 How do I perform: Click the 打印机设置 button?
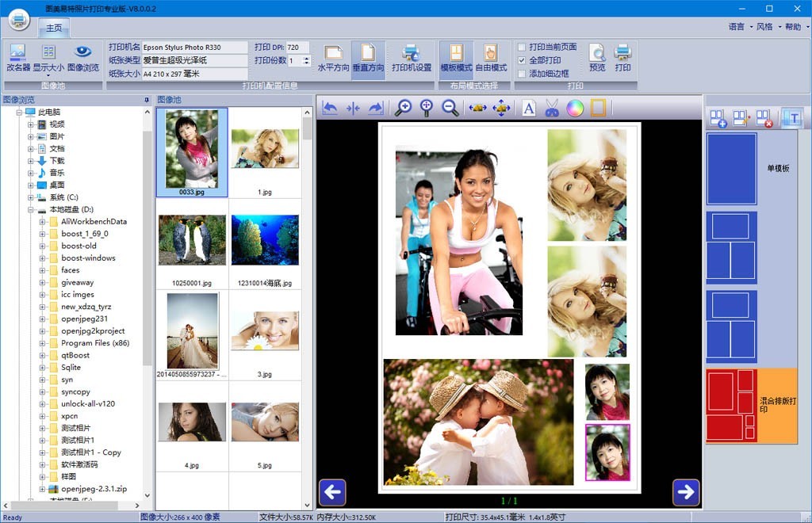(412, 59)
